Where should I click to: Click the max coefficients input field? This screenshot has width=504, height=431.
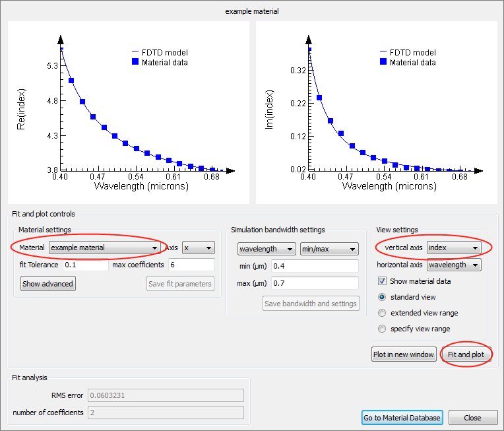(x=191, y=265)
